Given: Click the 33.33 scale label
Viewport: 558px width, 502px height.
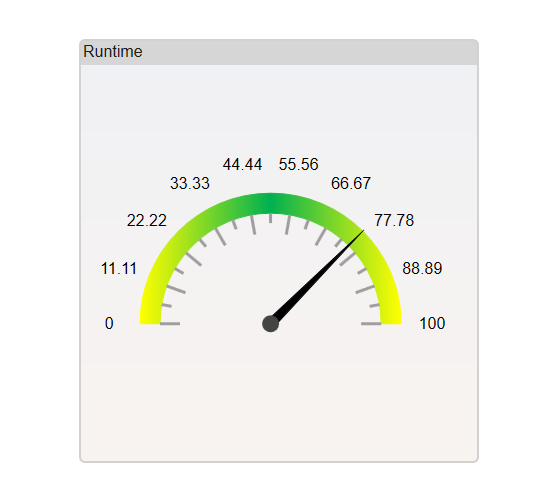Looking at the screenshot, I should 190,184.
